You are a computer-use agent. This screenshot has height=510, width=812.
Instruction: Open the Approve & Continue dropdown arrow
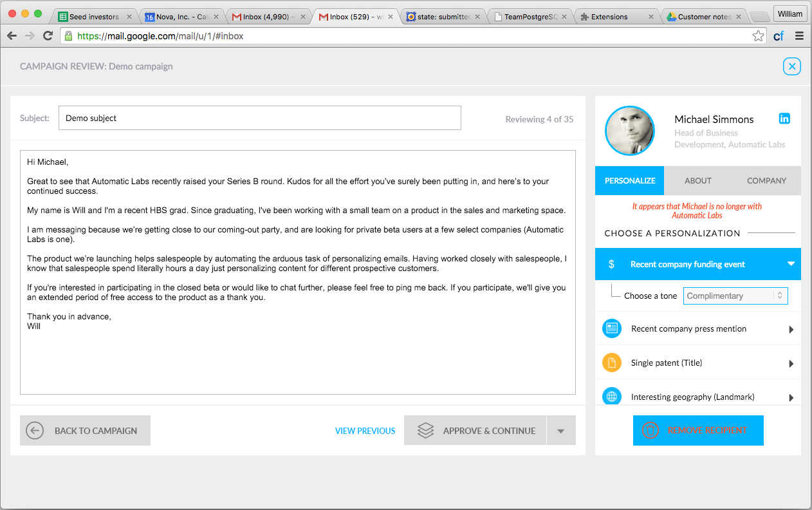pyautogui.click(x=561, y=431)
